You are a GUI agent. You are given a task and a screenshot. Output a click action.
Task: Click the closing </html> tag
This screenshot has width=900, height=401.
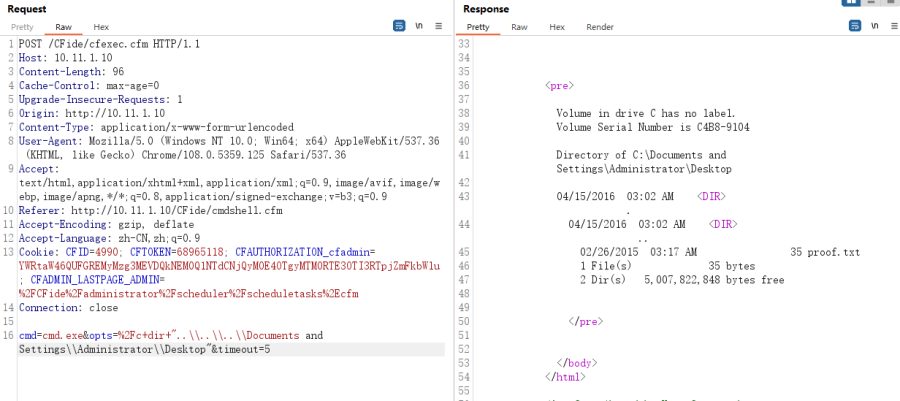pyautogui.click(x=565, y=377)
